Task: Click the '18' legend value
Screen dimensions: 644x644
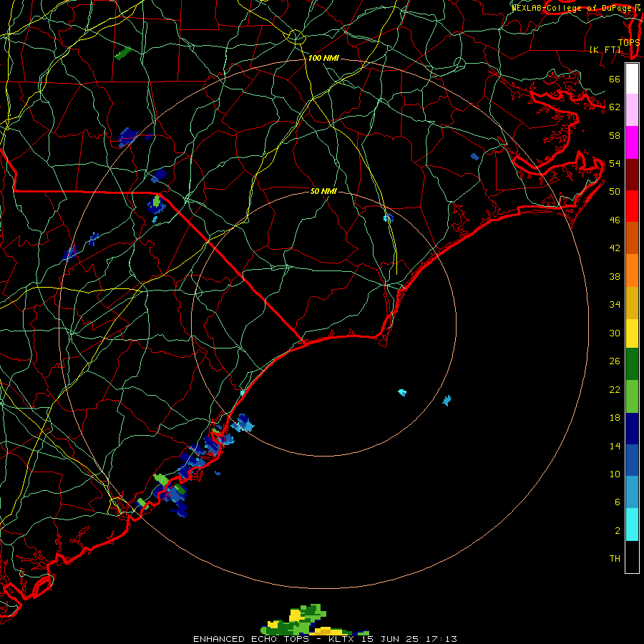Action: click(x=615, y=418)
